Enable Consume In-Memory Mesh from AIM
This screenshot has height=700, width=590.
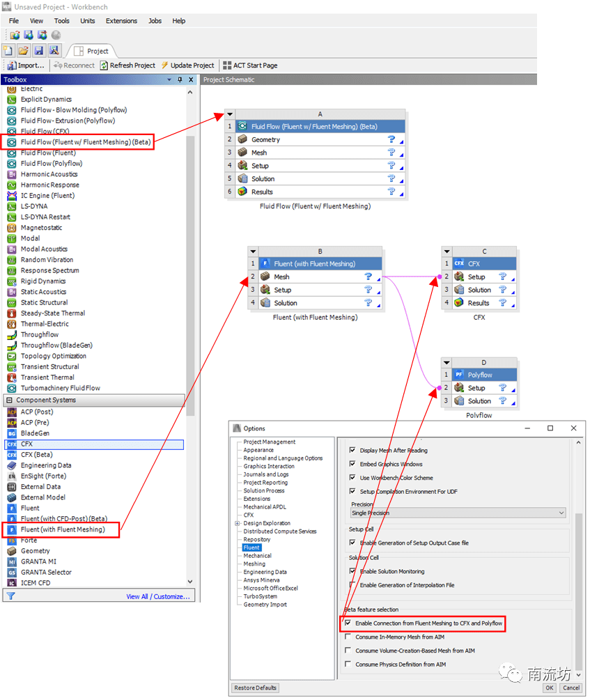[348, 637]
